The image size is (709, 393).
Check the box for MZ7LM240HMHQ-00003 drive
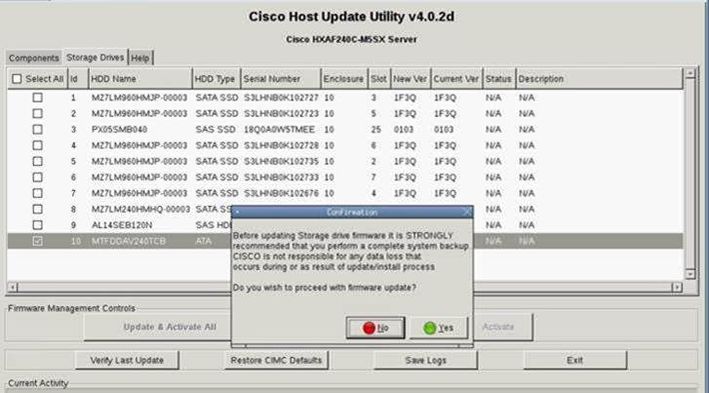[38, 209]
